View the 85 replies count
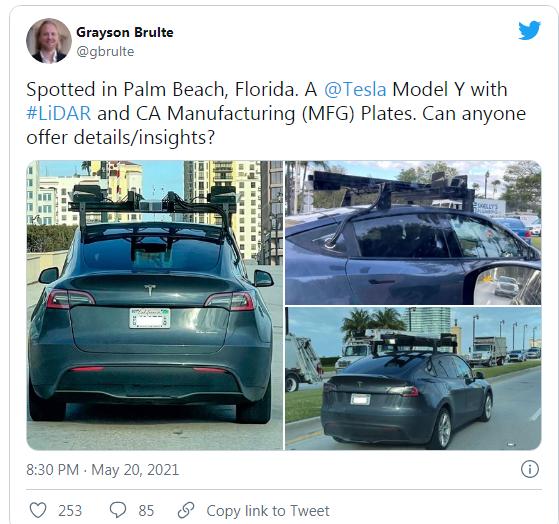Viewport: 559px width, 524px height. click(146, 510)
